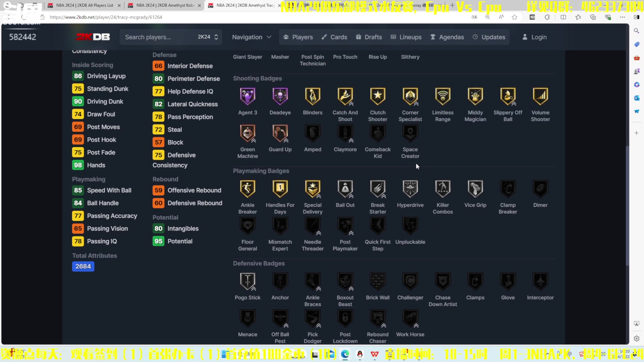The width and height of the screenshot is (644, 362).
Task: Select the Vice Grip badge icon
Action: click(475, 189)
